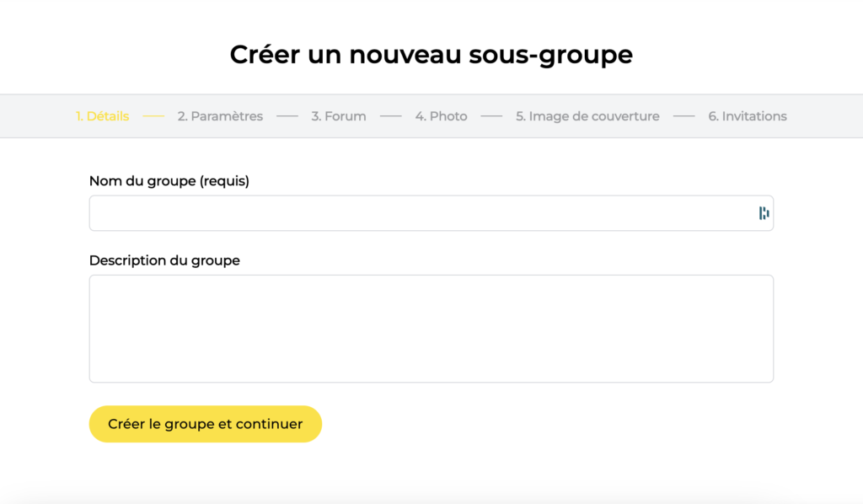Jump to '5. Image de couverture' step
863x504 pixels.
587,116
